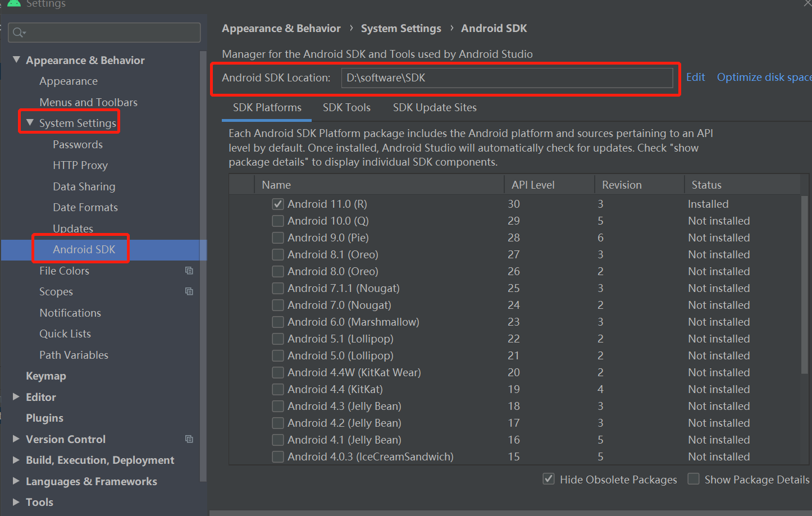Click Optimize disk space link
812x516 pixels.
click(x=764, y=77)
